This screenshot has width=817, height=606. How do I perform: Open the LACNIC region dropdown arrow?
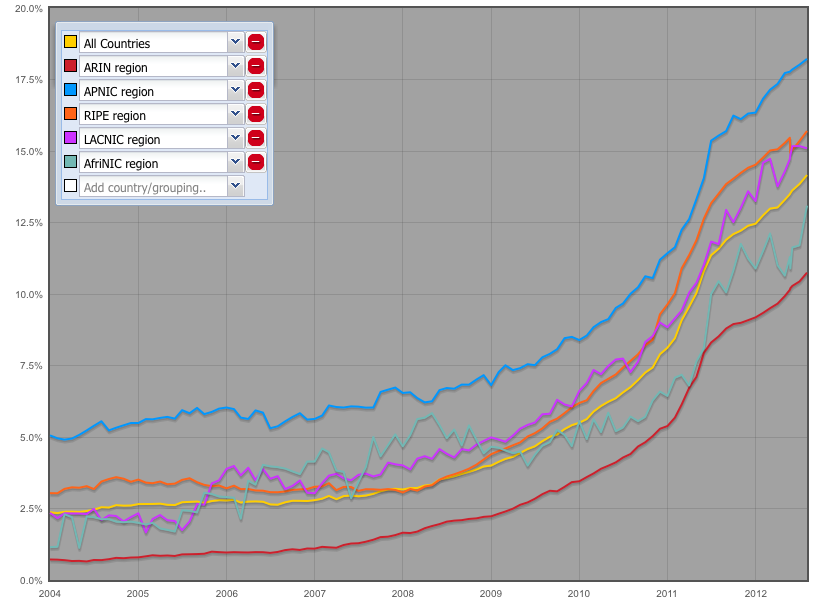[x=235, y=138]
